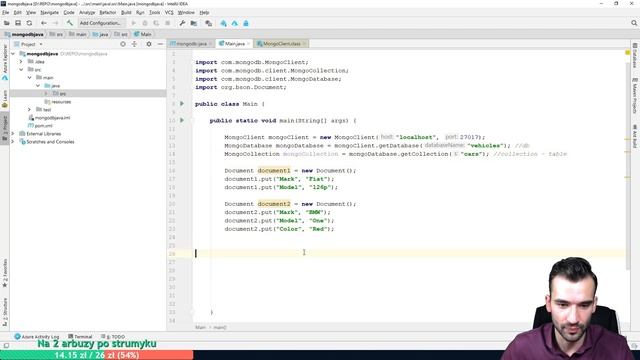Toggle the Maven Projects right stripe button
Image resolution: width=640 pixels, height=360 pixels.
(635, 96)
